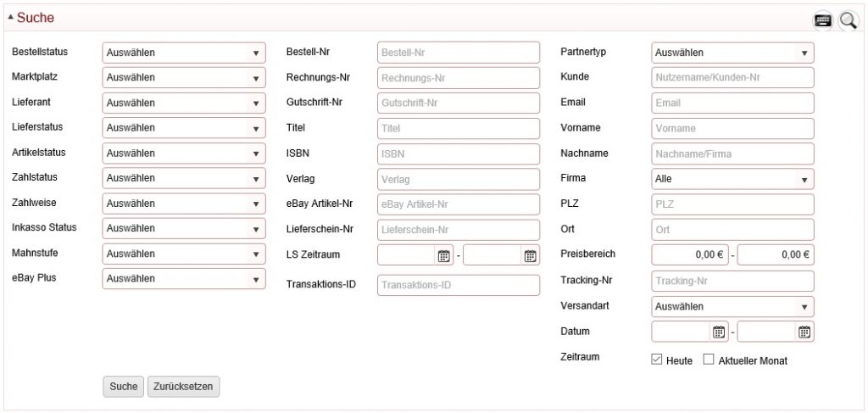Open the Datum end date calendar picker
Screen dimensions: 868x413
(804, 332)
